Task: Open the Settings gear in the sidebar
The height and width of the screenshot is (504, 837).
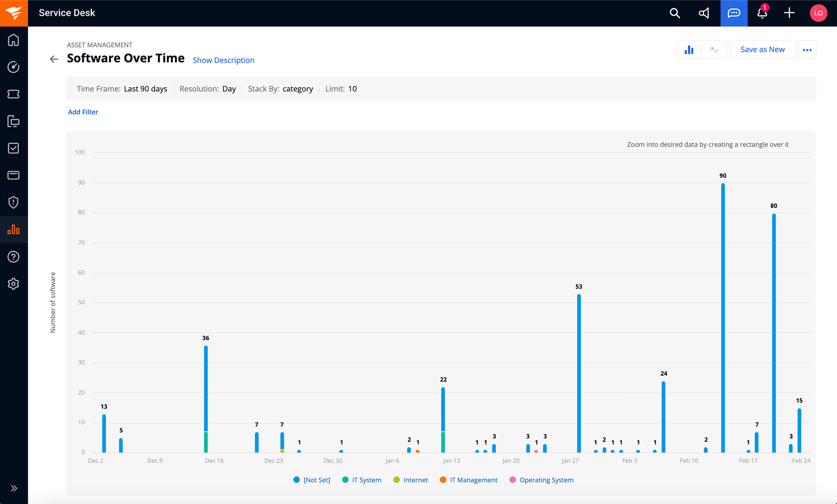Action: click(x=13, y=283)
